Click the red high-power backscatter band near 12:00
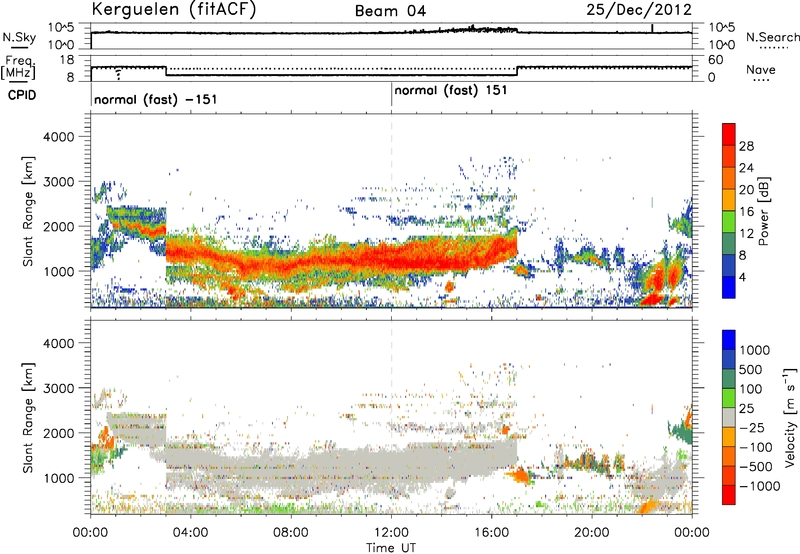 click(393, 259)
